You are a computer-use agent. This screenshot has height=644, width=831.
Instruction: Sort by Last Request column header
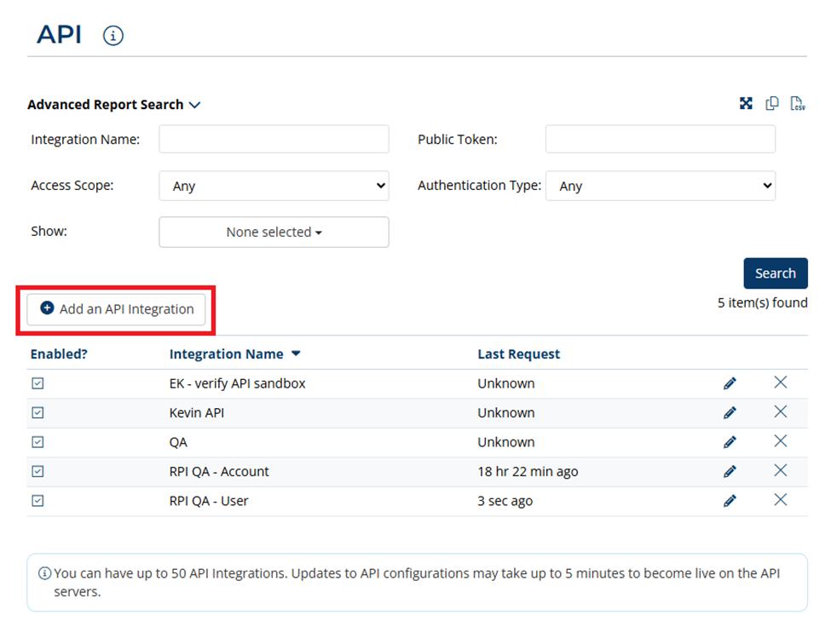tap(518, 354)
